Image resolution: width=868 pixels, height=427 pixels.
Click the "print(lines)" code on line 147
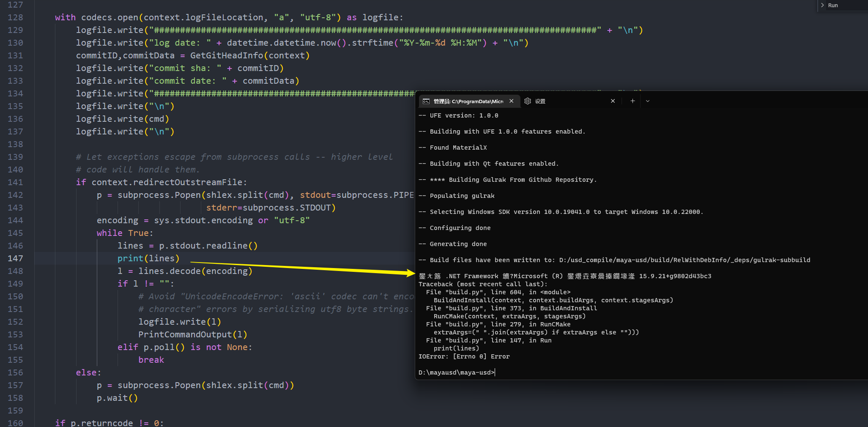[148, 258]
